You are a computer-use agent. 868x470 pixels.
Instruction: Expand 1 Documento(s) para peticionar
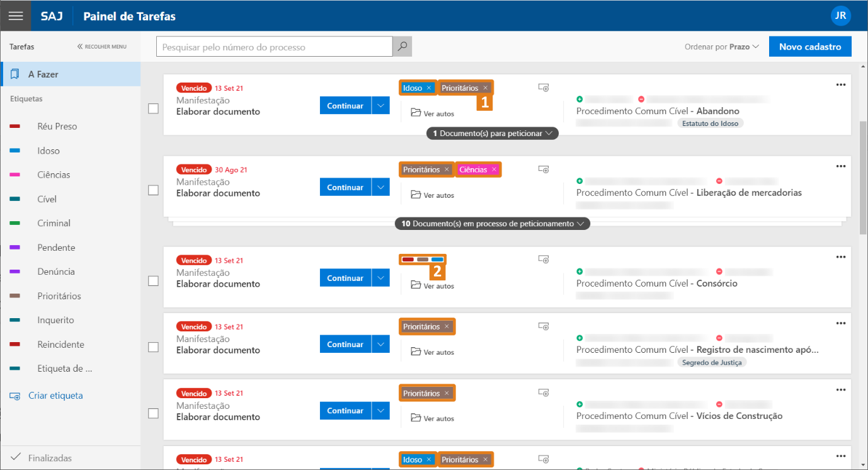pos(492,134)
